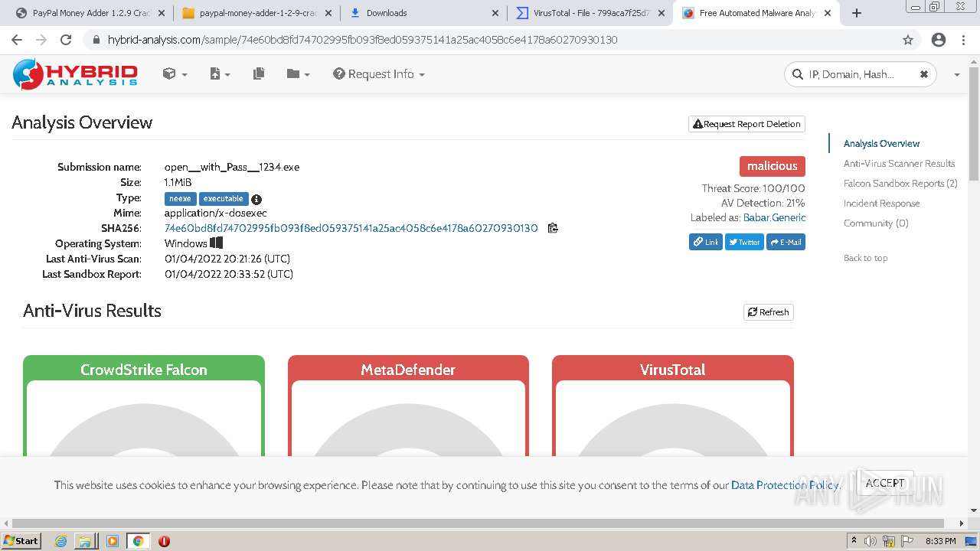
Task: Jump to Falcon Sandbox Reports (2)
Action: pos(900,183)
